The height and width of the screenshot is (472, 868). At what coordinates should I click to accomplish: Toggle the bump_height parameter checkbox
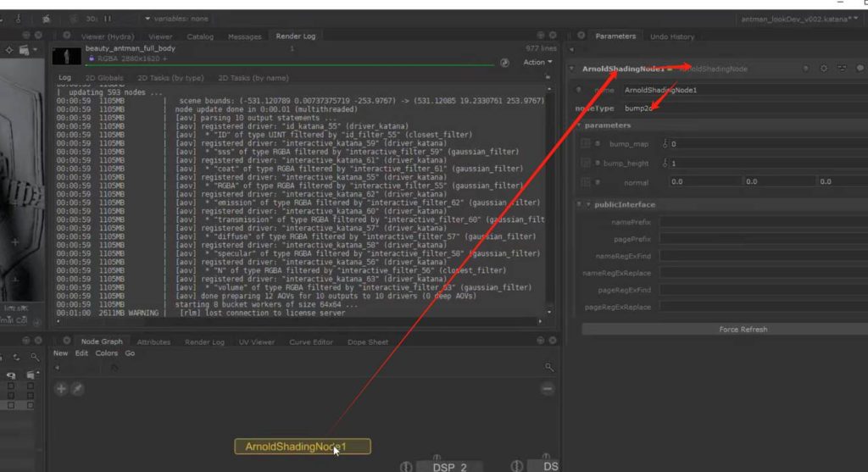pos(586,163)
